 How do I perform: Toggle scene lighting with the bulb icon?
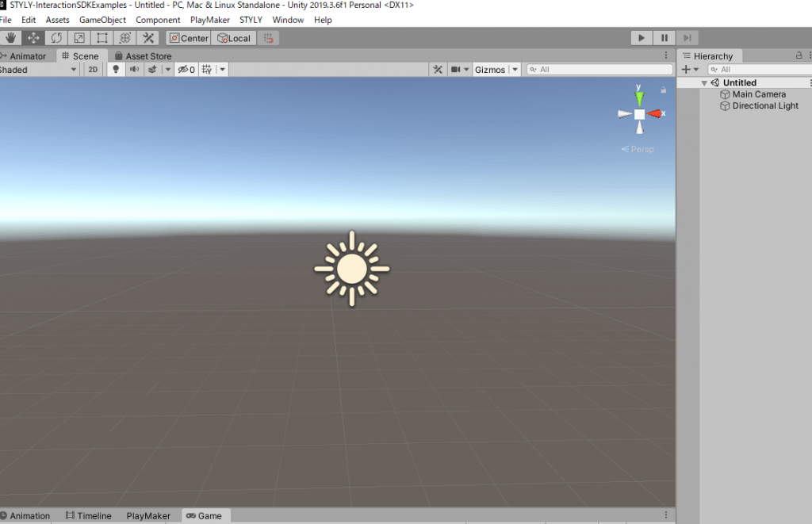(x=115, y=69)
